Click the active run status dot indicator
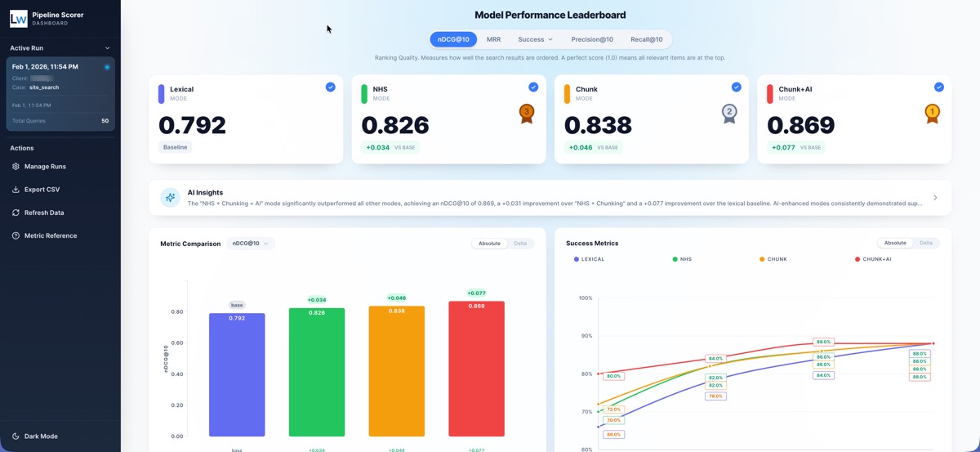This screenshot has height=452, width=980. pos(107,67)
